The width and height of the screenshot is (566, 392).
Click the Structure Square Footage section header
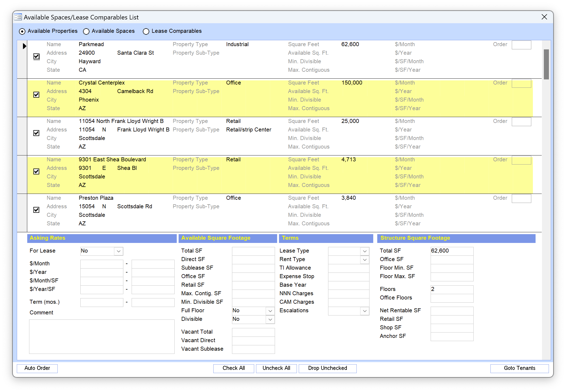click(456, 238)
